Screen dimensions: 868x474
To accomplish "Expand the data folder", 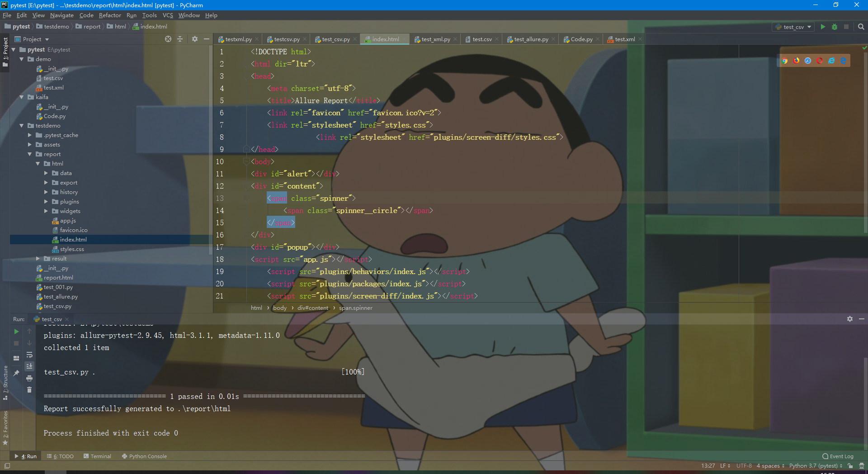I will coord(46,173).
